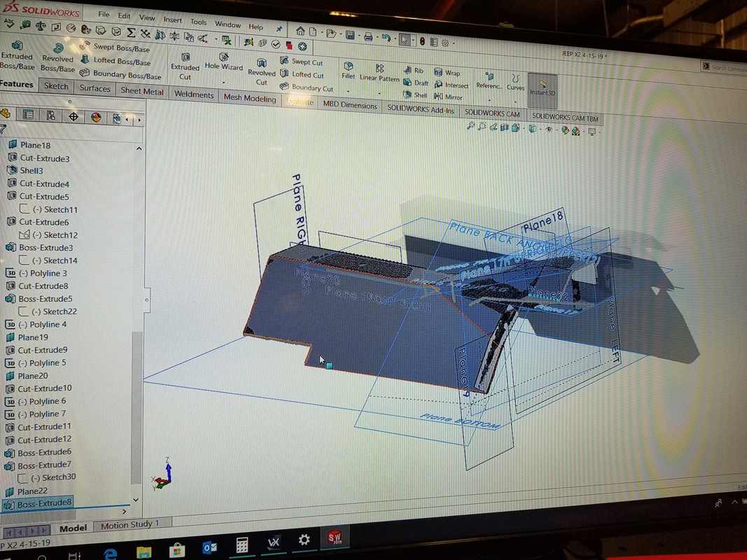Open the Motion Study 1 tab
The image size is (747, 560).
click(130, 524)
